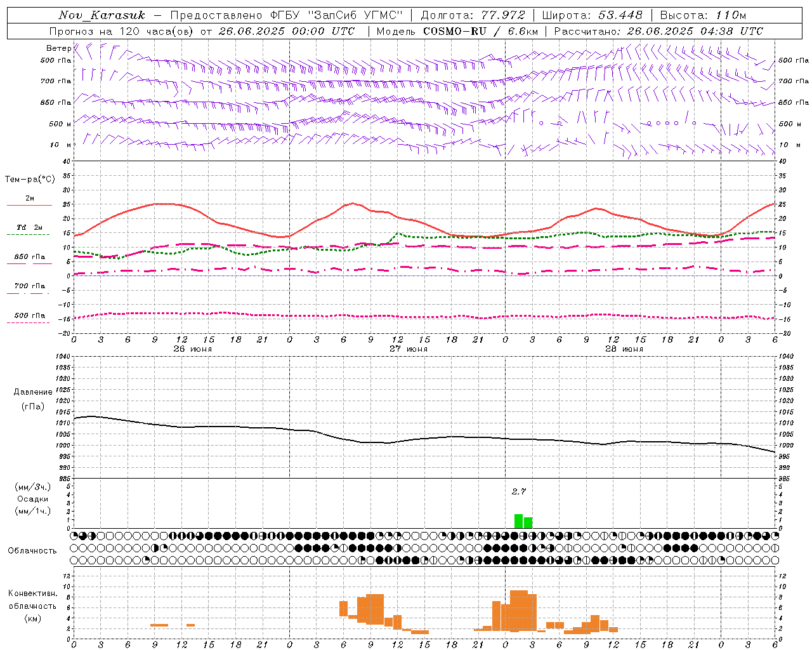Click the Прогноз на 120 часа(ов) text
Screen dimensions: 812x650
click(122, 31)
